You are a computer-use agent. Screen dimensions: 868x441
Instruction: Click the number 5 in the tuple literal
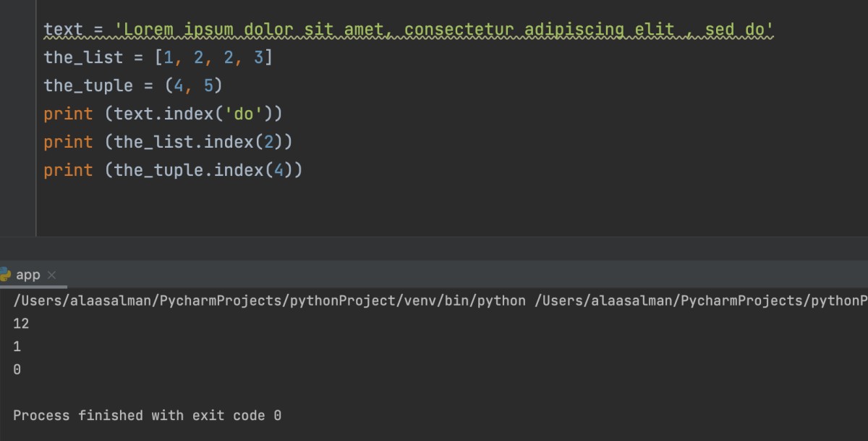point(208,85)
